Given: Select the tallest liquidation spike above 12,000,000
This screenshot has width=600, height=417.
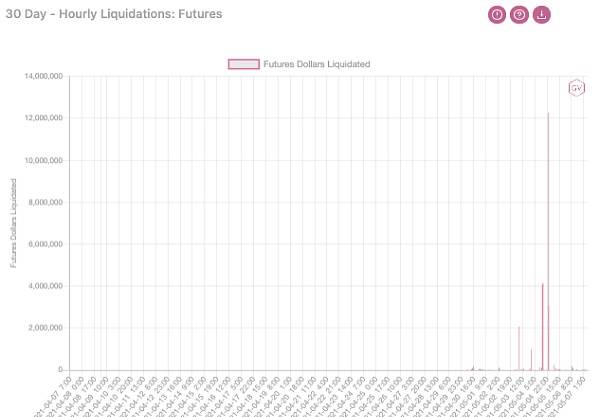Looking at the screenshot, I should (x=548, y=241).
